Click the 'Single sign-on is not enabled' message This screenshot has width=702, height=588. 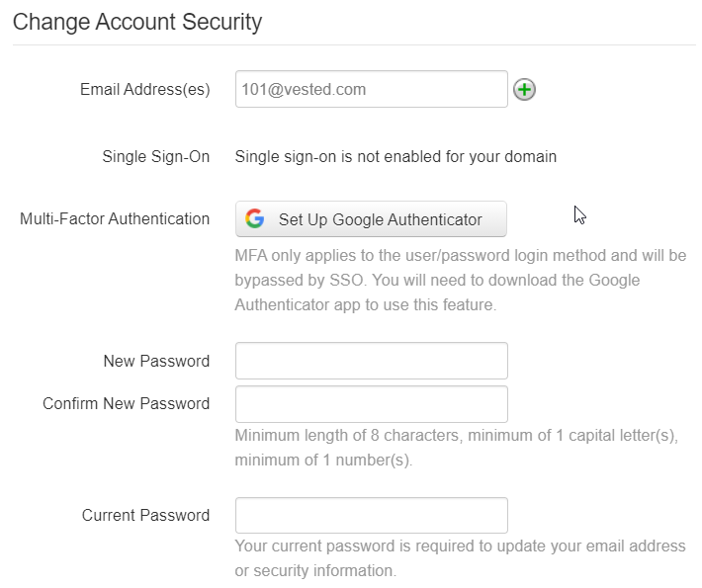(x=395, y=156)
